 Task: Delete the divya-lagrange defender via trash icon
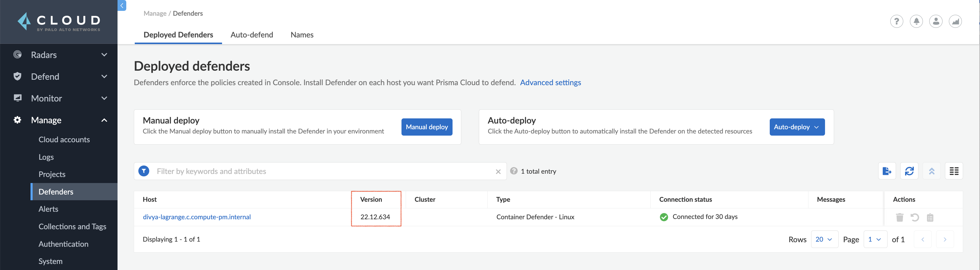point(899,217)
